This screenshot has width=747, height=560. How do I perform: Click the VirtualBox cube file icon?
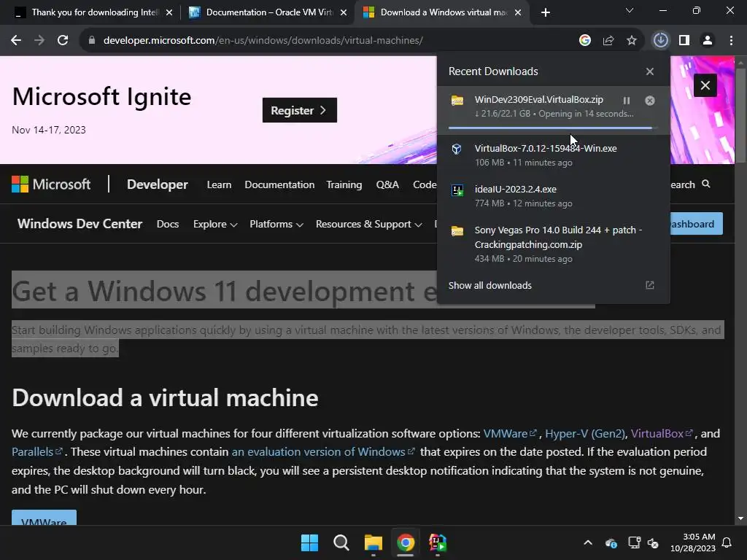(457, 149)
